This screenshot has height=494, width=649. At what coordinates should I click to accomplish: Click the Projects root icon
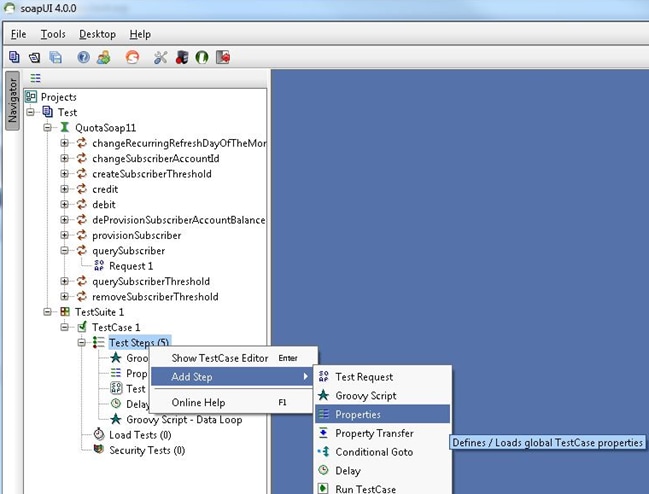click(x=31, y=97)
